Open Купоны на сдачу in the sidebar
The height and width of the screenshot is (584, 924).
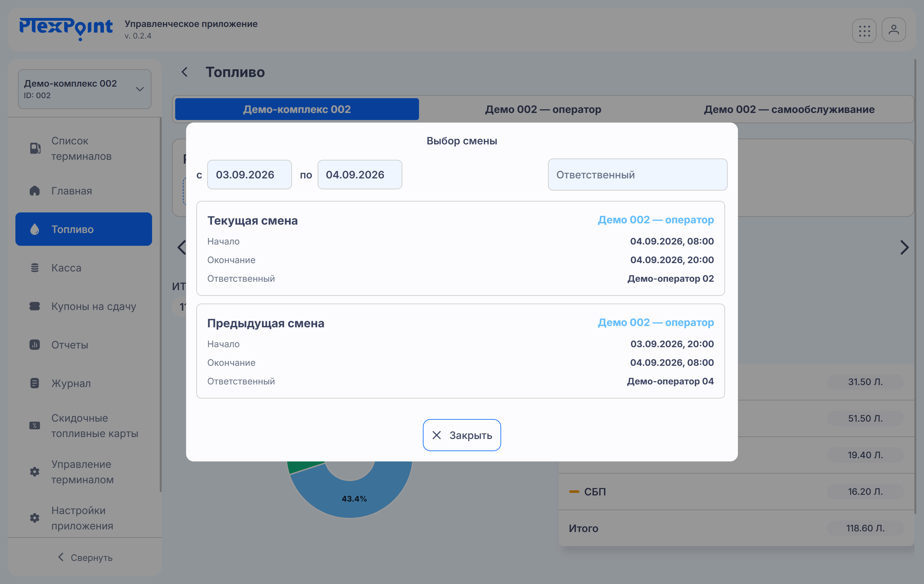tap(84, 306)
